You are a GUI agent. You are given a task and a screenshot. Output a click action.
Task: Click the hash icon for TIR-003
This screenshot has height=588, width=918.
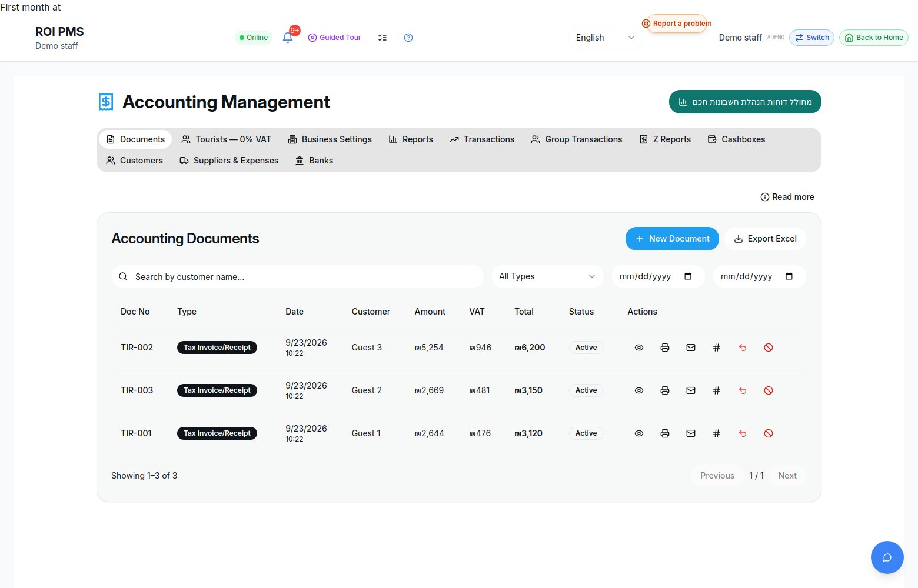coord(717,390)
